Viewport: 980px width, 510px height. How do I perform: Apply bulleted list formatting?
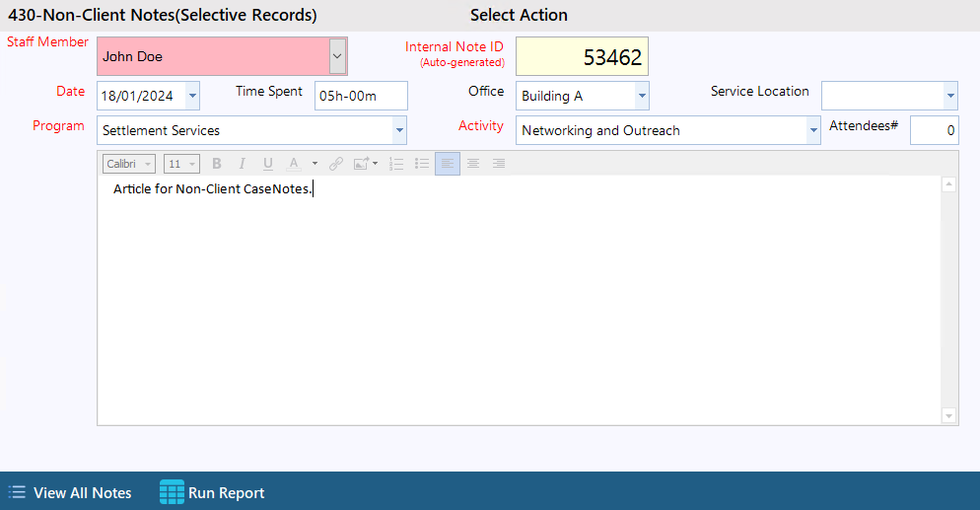pyautogui.click(x=422, y=164)
